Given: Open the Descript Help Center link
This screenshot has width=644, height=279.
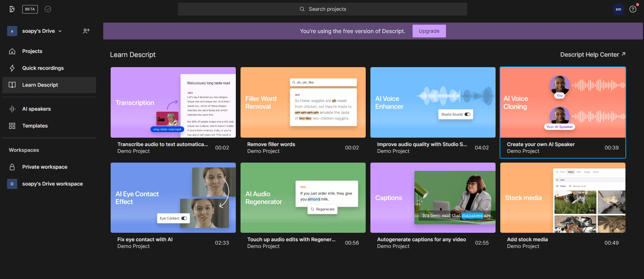Looking at the screenshot, I should tap(593, 55).
